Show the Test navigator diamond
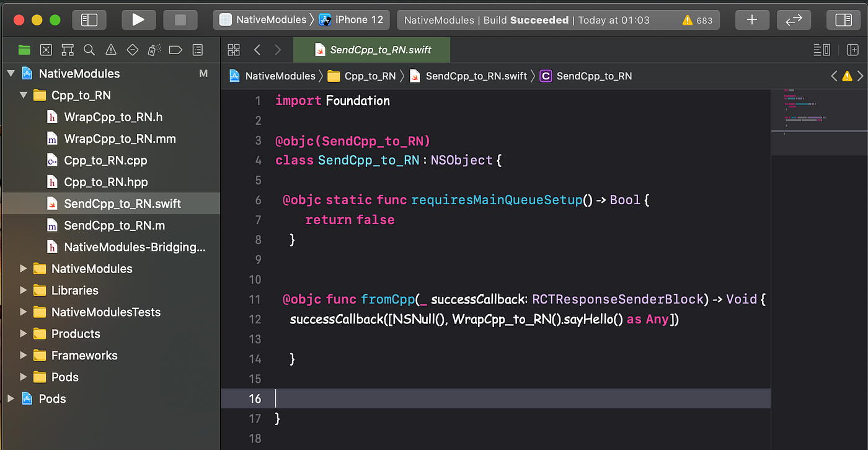The width and height of the screenshot is (868, 450). (x=132, y=50)
